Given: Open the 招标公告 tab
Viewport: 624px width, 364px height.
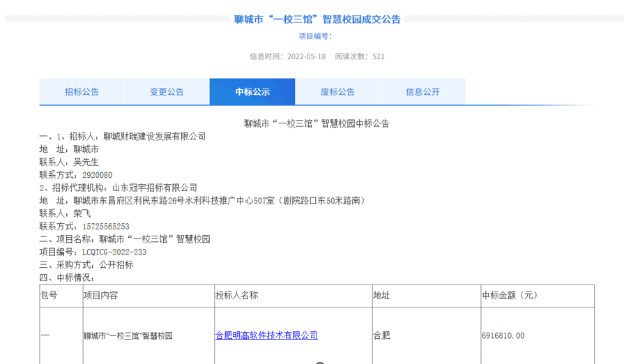Looking at the screenshot, I should 82,92.
